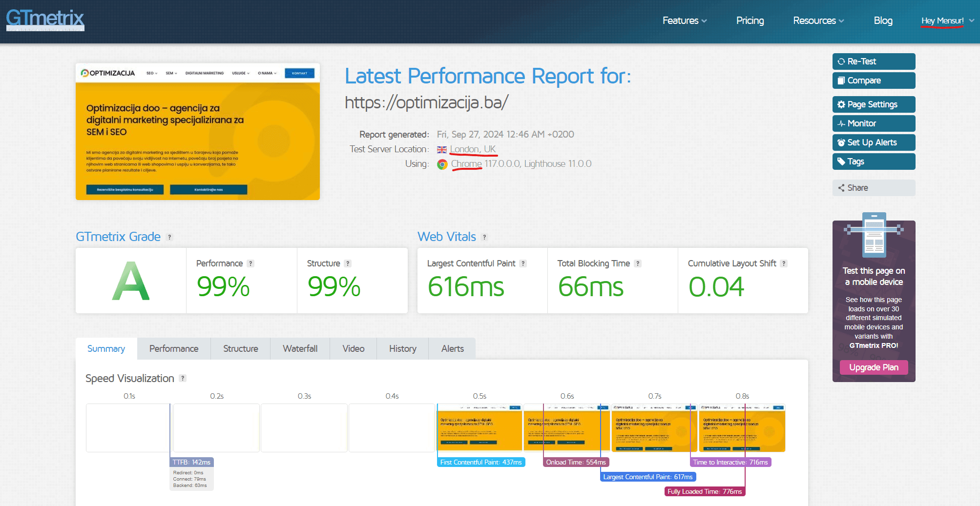Click the Largest Contentful Paint help icon
The height and width of the screenshot is (506, 980).
(x=523, y=263)
